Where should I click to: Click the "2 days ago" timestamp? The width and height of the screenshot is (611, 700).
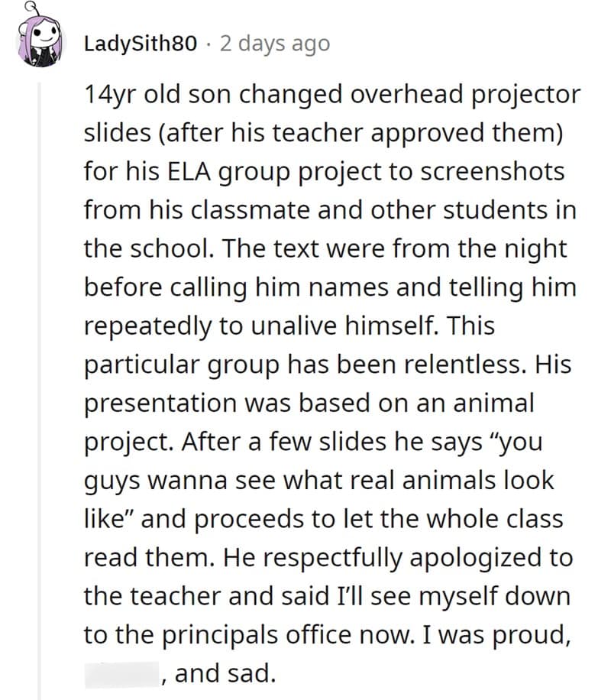[274, 44]
